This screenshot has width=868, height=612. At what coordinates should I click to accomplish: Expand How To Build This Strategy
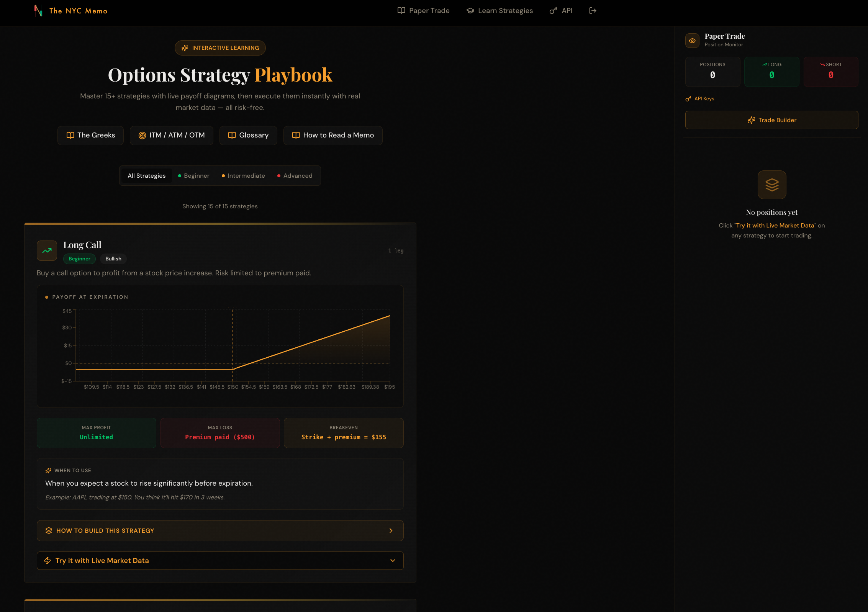click(x=220, y=530)
